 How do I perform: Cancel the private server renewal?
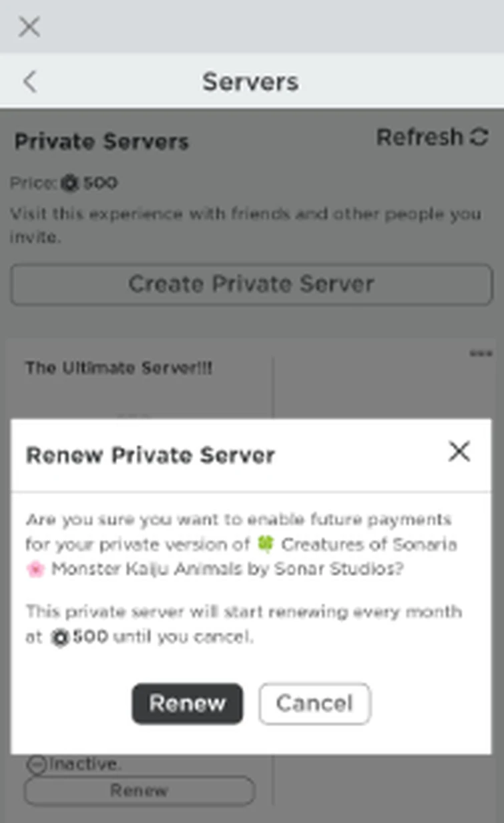pyautogui.click(x=314, y=703)
